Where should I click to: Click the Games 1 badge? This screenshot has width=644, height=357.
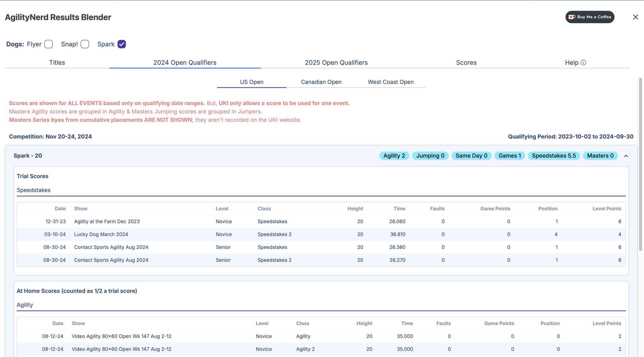[510, 156]
